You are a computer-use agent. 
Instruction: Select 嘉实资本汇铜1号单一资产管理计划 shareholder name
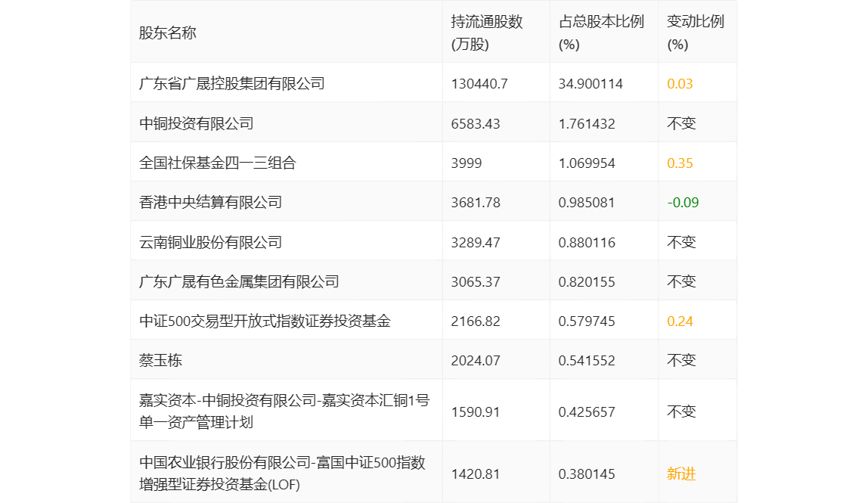point(284,411)
